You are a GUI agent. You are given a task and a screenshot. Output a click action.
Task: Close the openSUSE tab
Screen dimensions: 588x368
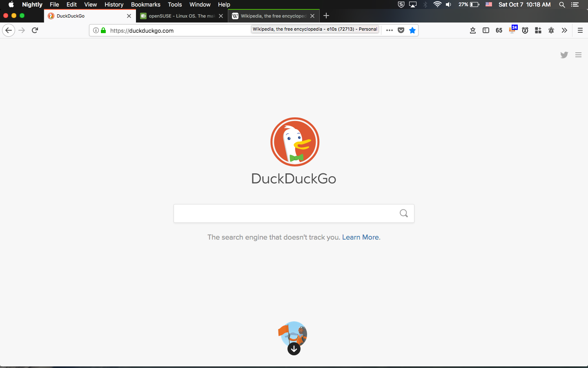(x=221, y=16)
